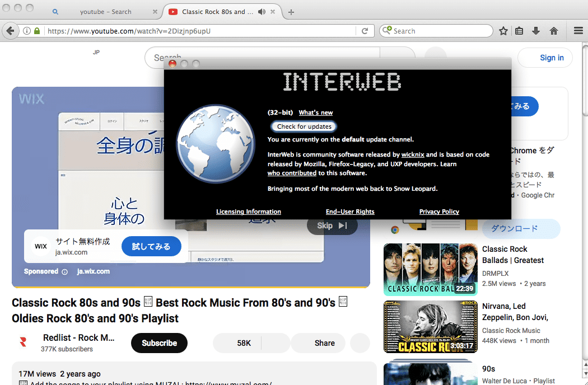Open the browser hamburger menu
Viewport: 588px width, 385px height.
578,31
